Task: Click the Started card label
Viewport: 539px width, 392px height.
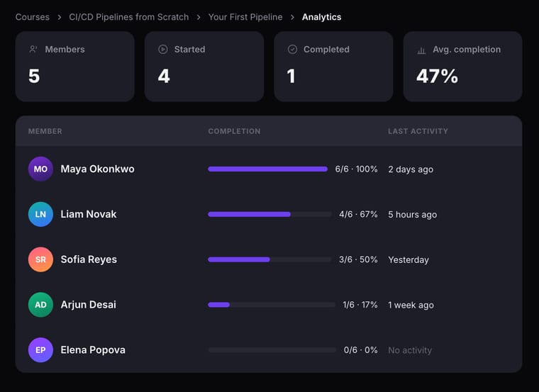Action: coord(190,50)
